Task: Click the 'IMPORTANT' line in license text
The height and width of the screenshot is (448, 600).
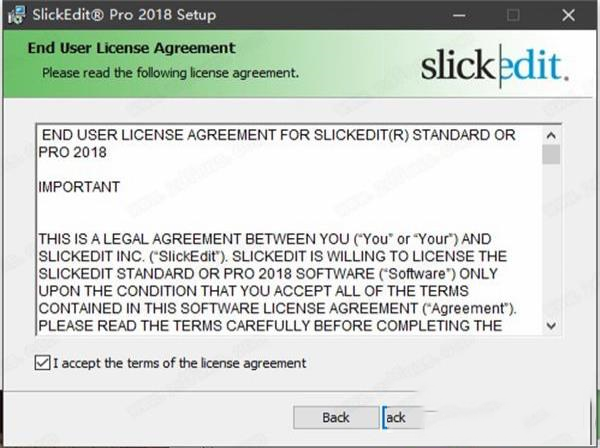Action: point(79,187)
